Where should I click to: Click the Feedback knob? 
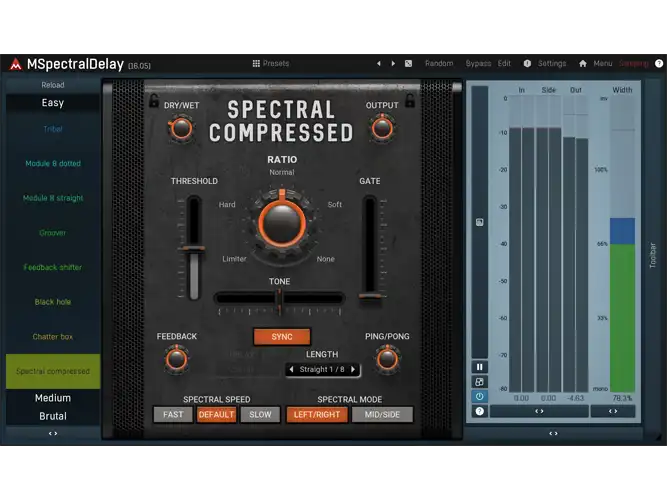point(176,360)
